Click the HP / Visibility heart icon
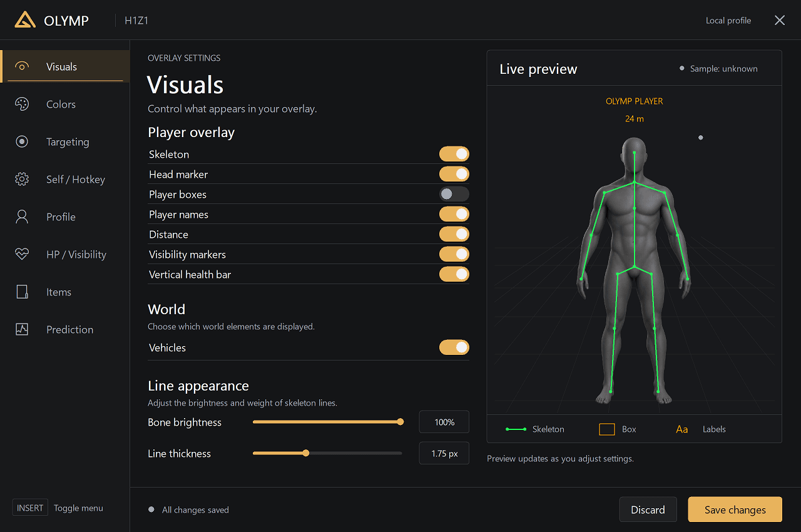801x532 pixels. [22, 254]
